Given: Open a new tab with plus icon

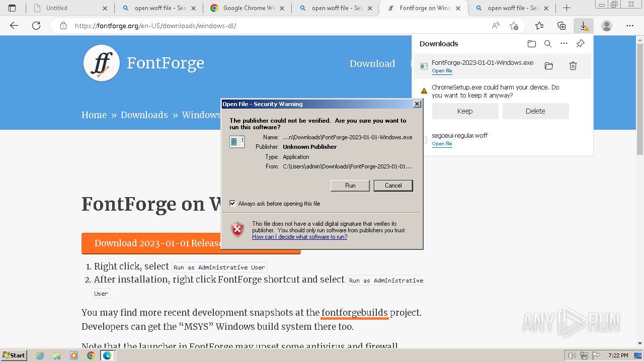Looking at the screenshot, I should click(x=567, y=8).
